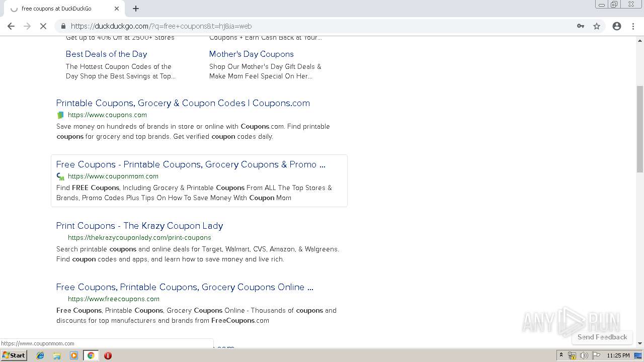
Task: Select the Chrome taskbar button
Action: point(91,355)
